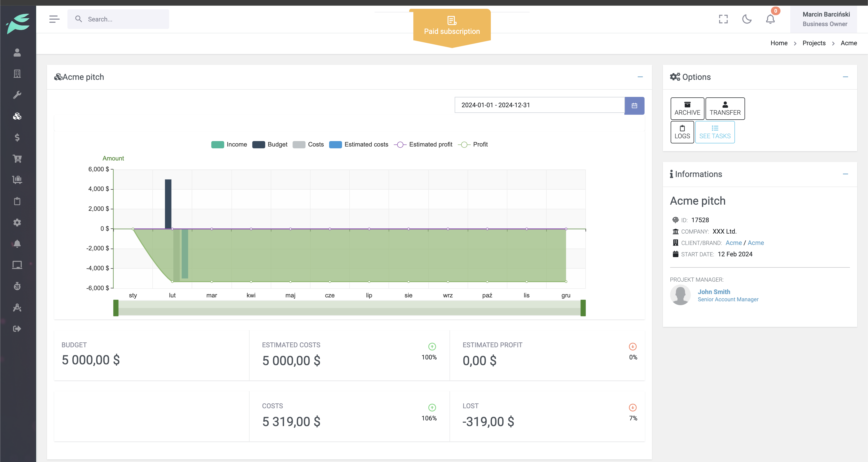Toggle the Costs legend series
The image size is (868, 462).
point(308,144)
